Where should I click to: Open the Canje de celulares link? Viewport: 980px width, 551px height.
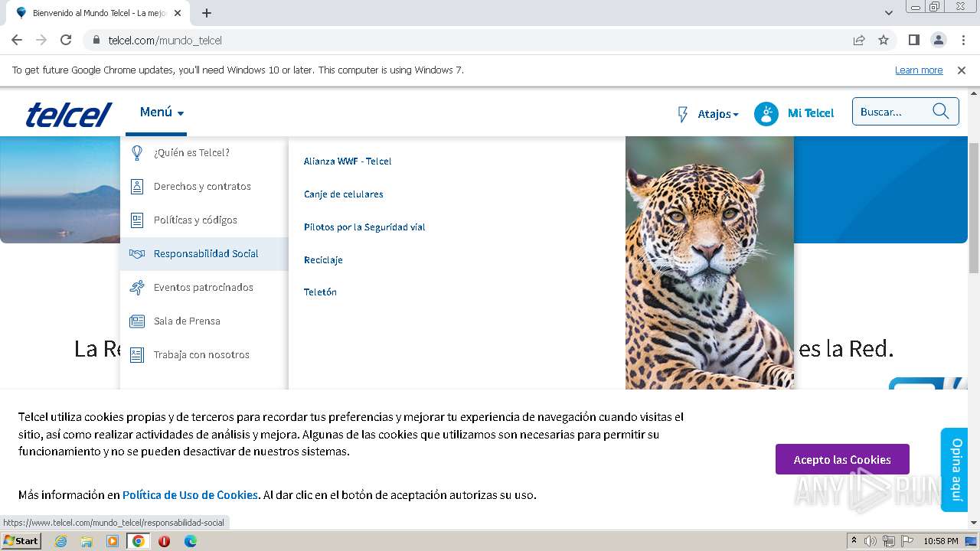(x=344, y=194)
